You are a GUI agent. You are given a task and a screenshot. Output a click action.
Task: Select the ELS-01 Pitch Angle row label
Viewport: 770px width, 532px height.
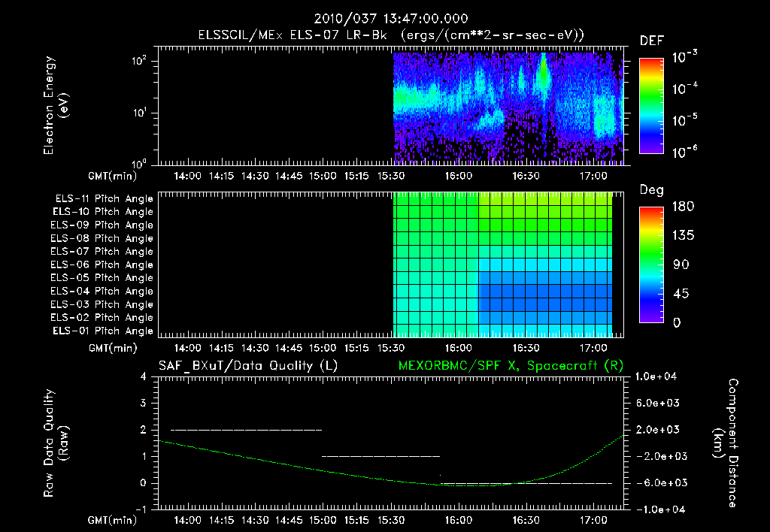click(103, 331)
